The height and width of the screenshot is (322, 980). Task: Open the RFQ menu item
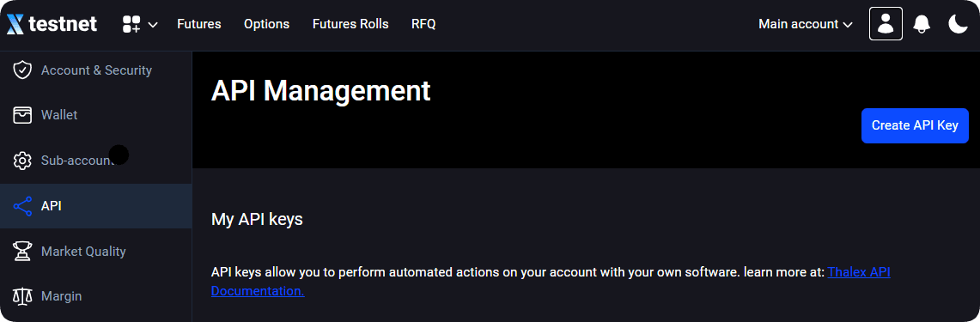(x=423, y=24)
